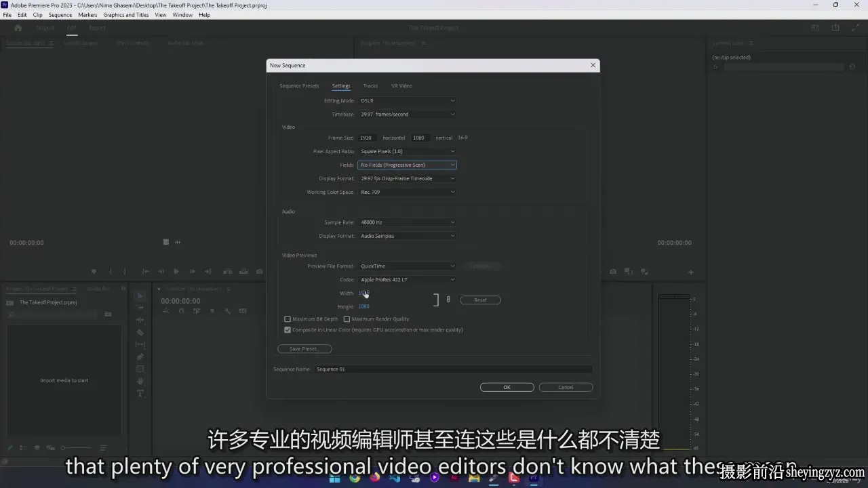Activate the Razor tool
The height and width of the screenshot is (488, 868).
[140, 332]
